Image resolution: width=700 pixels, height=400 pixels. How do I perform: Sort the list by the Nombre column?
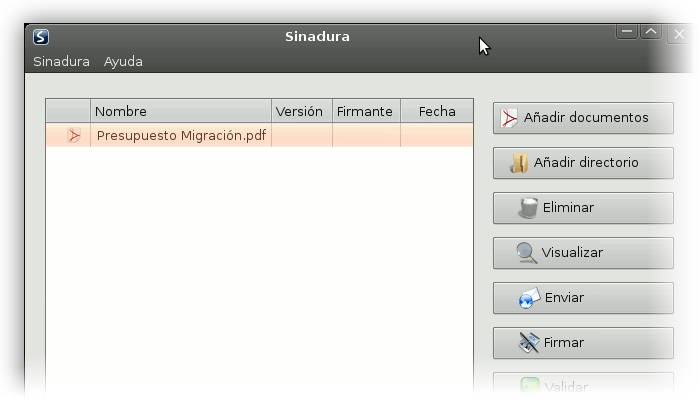click(180, 111)
